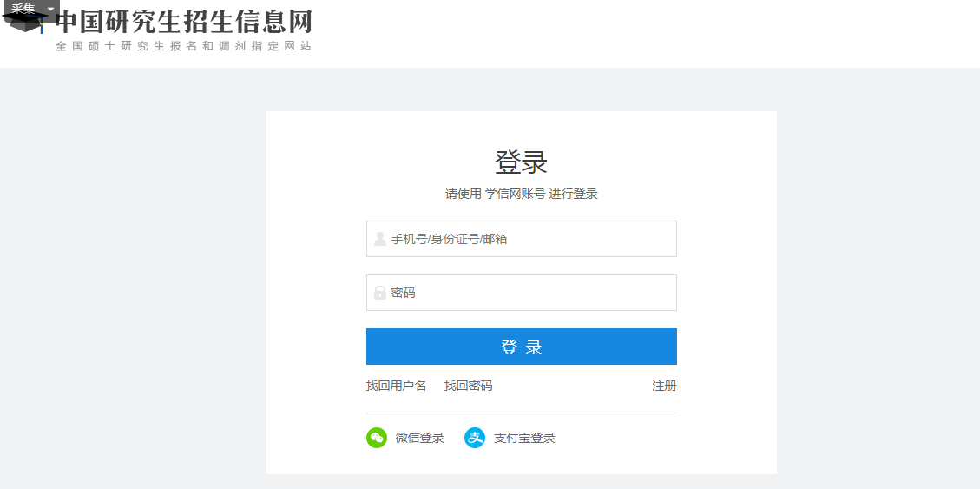
Task: Open the 采集 dropdown arrow
Action: [50, 9]
